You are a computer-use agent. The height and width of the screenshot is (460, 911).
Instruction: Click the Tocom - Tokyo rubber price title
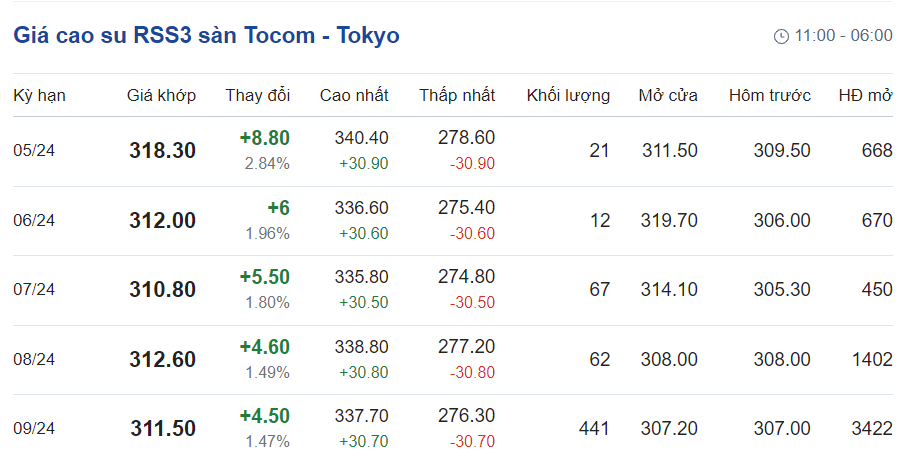coord(206,35)
